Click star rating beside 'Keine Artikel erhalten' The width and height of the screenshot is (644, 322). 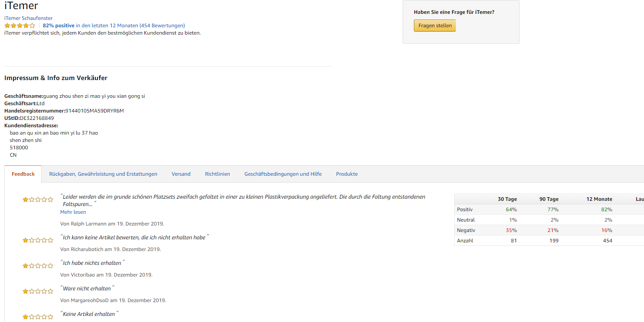click(x=38, y=317)
